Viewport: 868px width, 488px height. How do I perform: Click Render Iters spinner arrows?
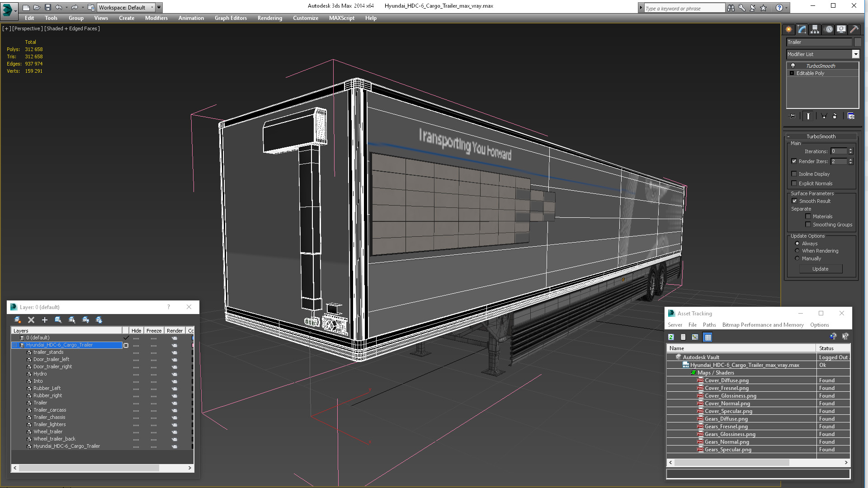click(x=850, y=161)
